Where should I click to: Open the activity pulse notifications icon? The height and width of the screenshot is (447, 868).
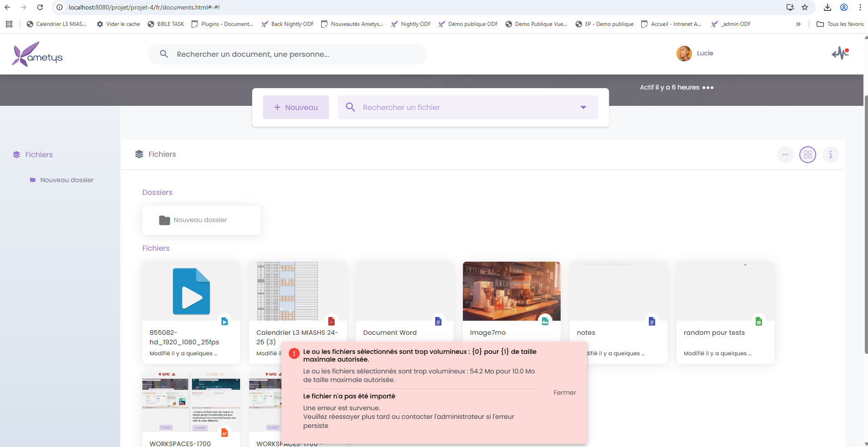tap(840, 53)
